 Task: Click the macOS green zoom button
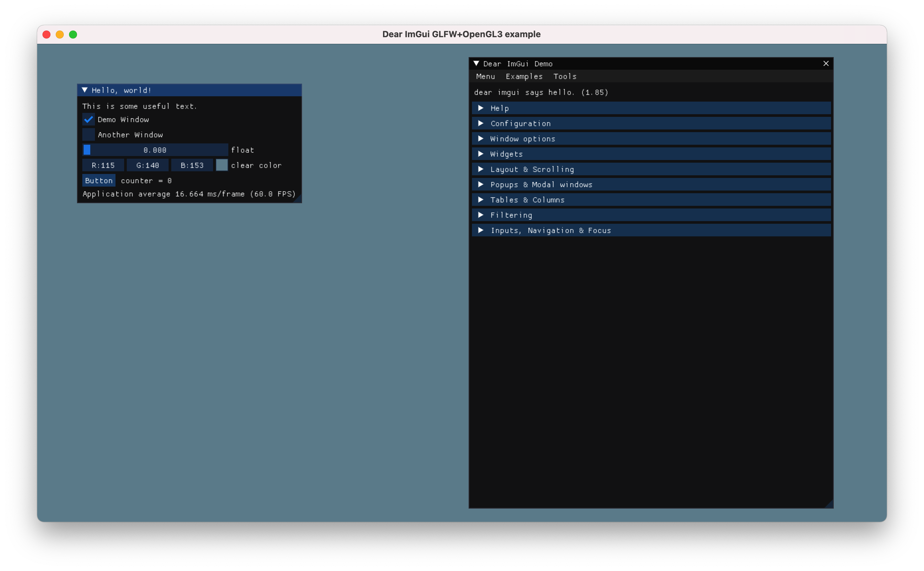click(73, 35)
